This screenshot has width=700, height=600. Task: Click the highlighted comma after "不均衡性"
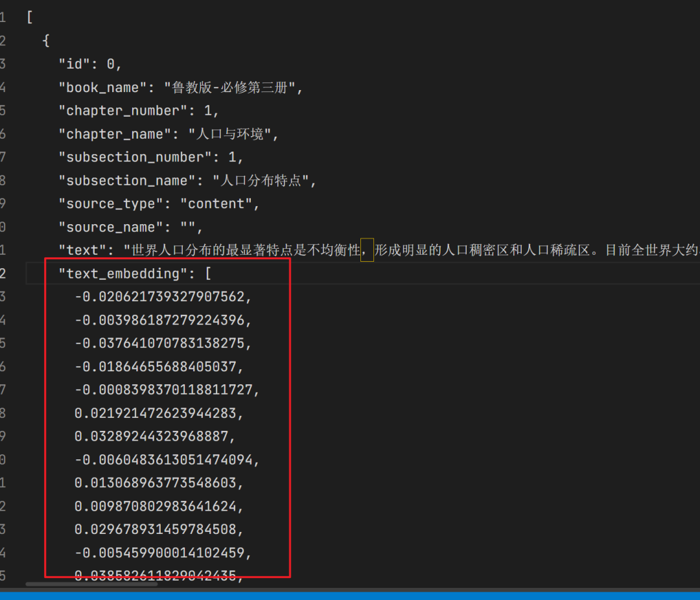pos(367,250)
